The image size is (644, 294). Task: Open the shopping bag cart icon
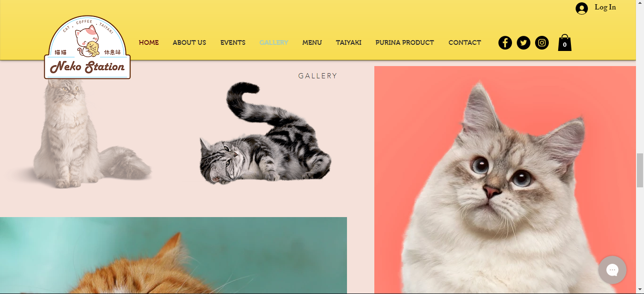pos(565,42)
